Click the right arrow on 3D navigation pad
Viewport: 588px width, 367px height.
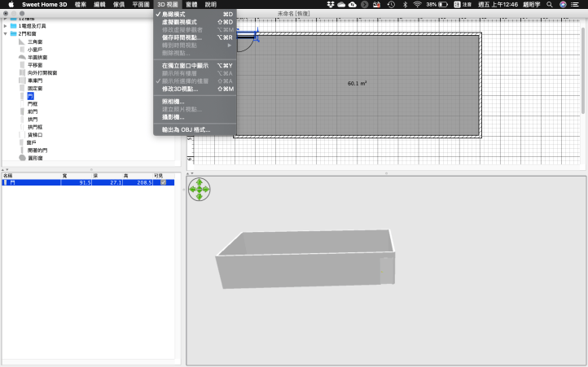coord(207,190)
